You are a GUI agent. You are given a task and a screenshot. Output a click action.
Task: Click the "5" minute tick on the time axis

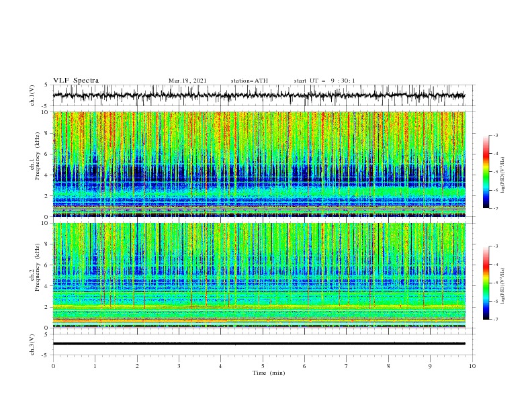[263, 366]
